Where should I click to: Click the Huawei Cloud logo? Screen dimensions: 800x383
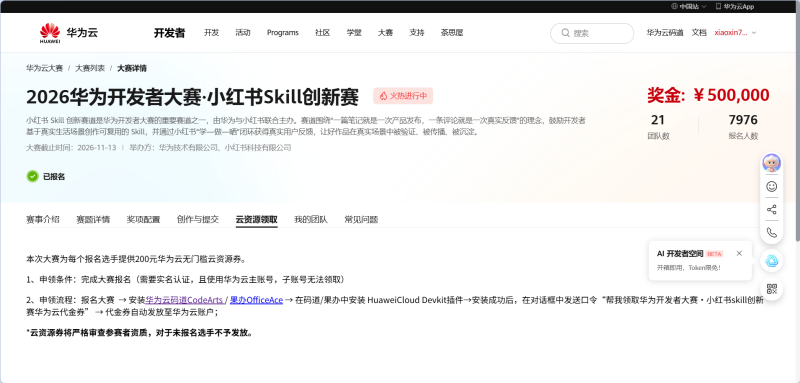pos(68,33)
